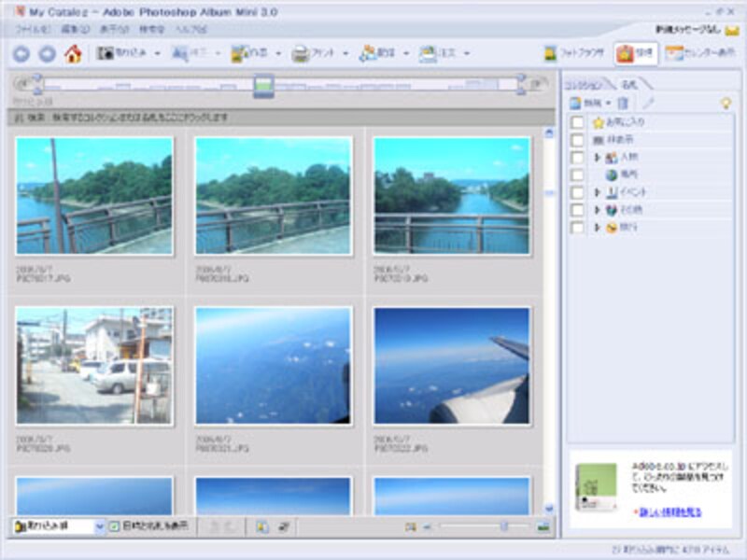The height and width of the screenshot is (560, 747).
Task: Click the 注文 (order) toolbar icon
Action: coord(428,53)
